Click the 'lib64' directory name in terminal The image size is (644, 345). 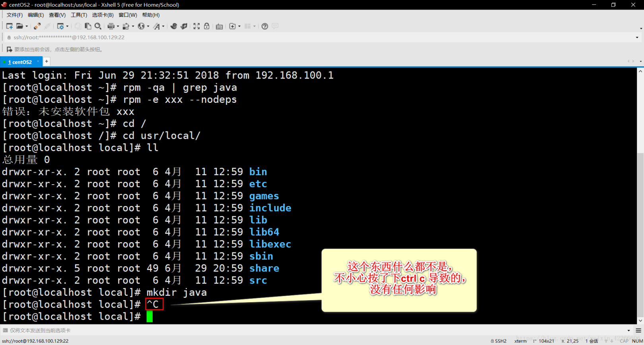(x=264, y=232)
